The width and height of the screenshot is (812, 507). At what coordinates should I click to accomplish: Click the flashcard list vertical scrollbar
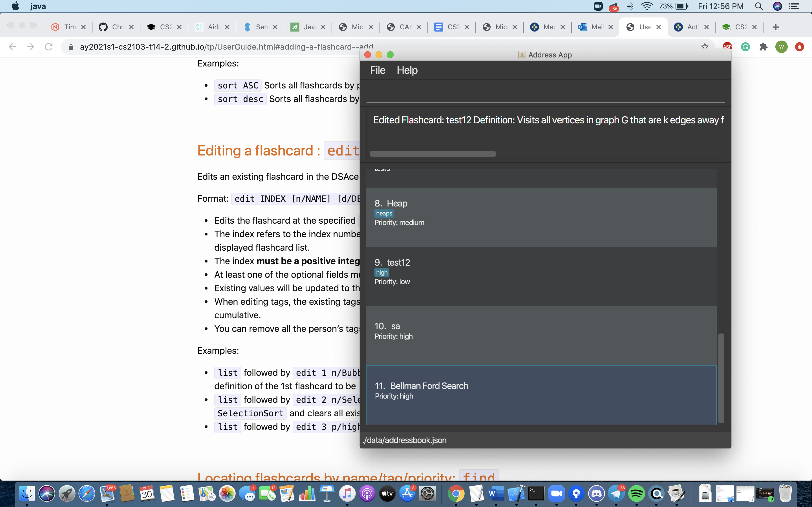(x=721, y=378)
